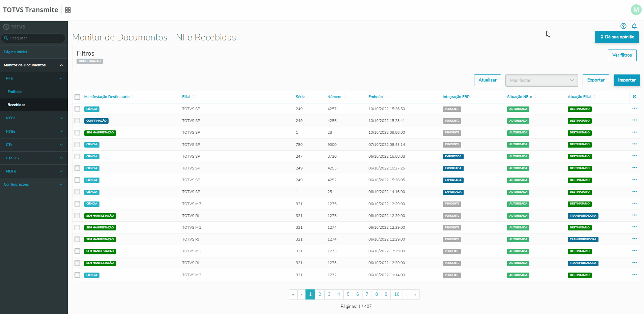Sort by Manifestação Destinatário column arrows

click(x=133, y=97)
